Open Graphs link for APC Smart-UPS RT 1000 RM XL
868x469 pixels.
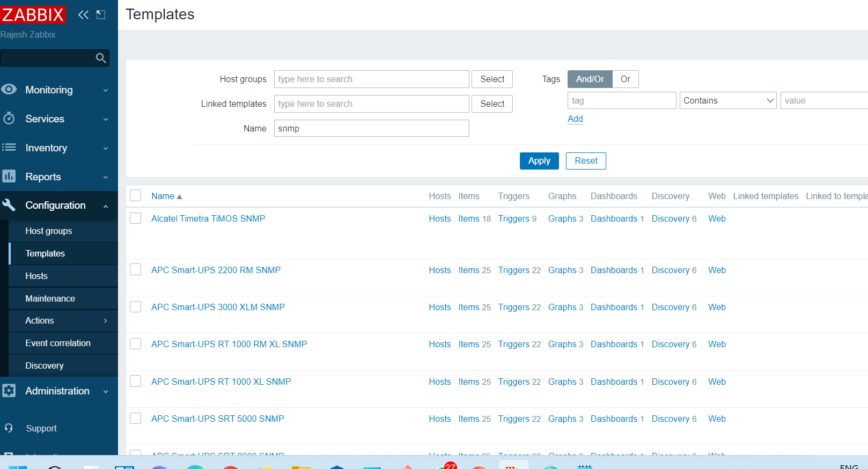[x=562, y=344]
